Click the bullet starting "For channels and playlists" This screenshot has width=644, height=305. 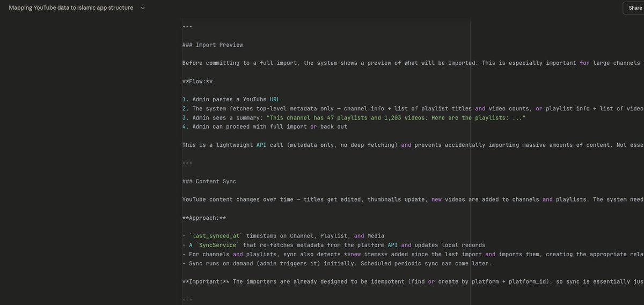pyautogui.click(x=413, y=254)
